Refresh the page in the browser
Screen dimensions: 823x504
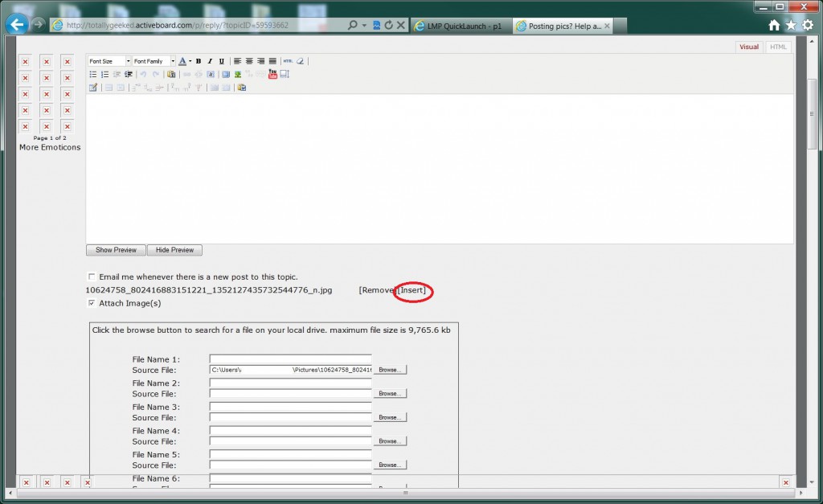[x=388, y=26]
